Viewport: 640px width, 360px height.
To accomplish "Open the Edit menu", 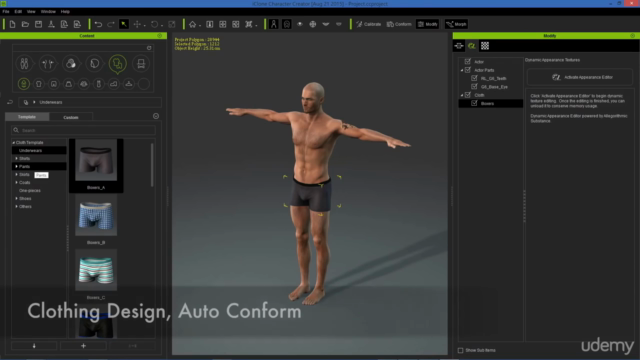I will [18, 11].
